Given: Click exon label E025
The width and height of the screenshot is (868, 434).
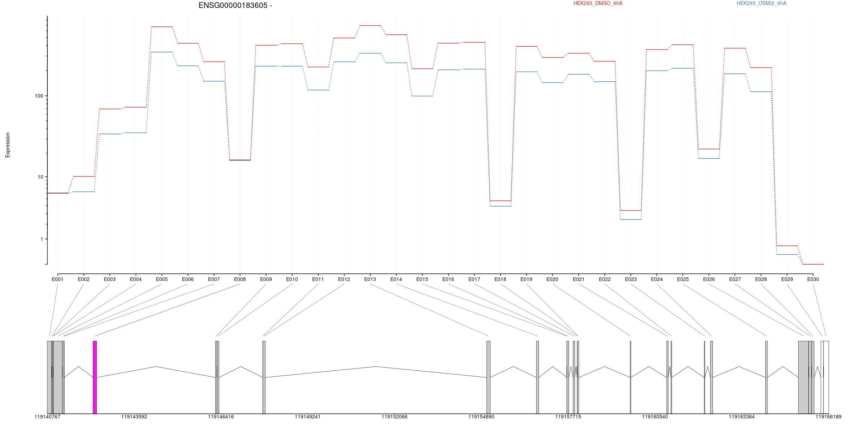Looking at the screenshot, I should 683,279.
